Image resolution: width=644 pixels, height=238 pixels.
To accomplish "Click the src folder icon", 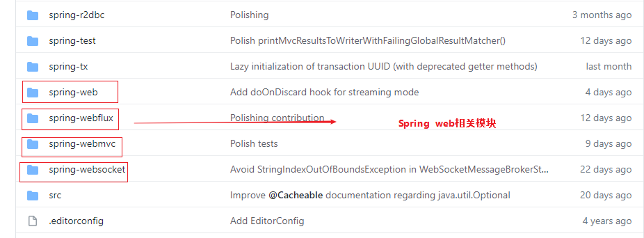I will [33, 195].
